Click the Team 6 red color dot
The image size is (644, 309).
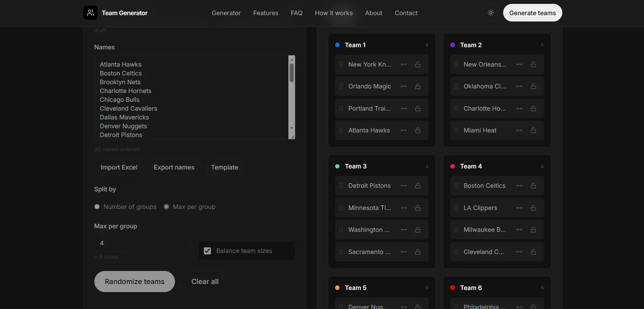452,288
